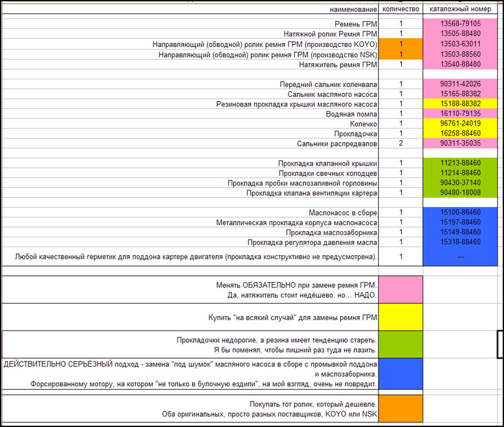Click the pink legend color swatch

coord(401,289)
